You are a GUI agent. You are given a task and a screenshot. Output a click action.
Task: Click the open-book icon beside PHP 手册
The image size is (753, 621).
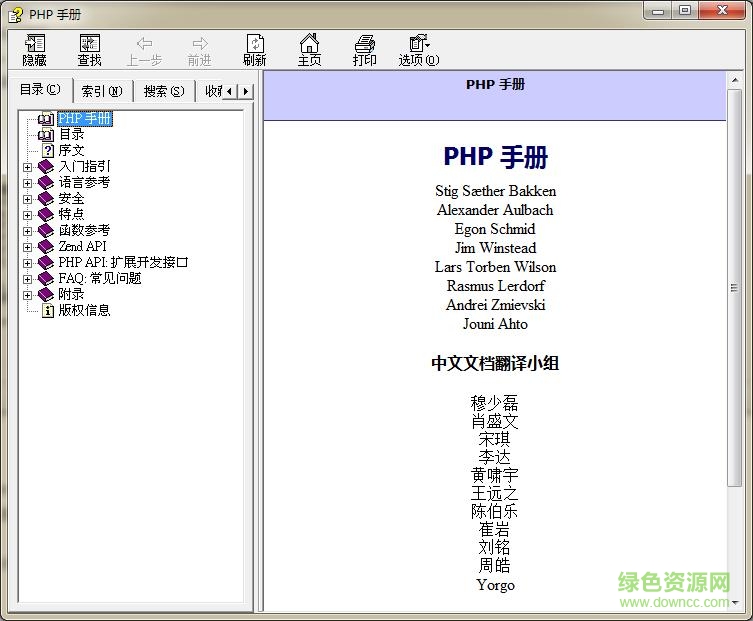(x=46, y=119)
